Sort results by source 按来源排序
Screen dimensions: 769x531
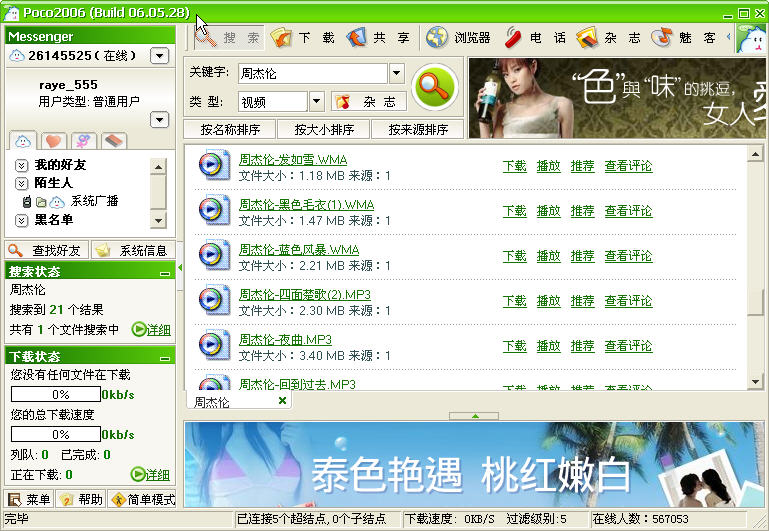[418, 129]
